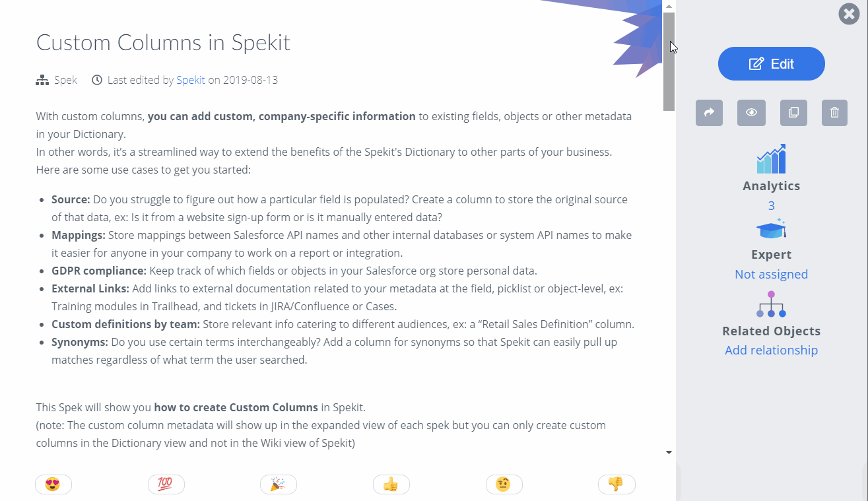Click the blue Edit button

[772, 64]
